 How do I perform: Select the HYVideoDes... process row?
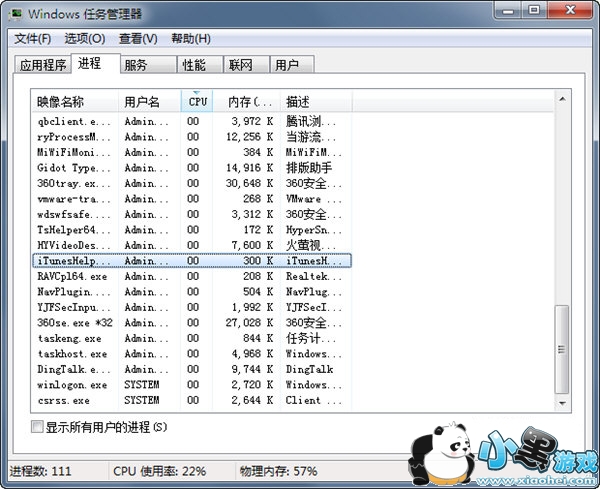tap(191, 245)
